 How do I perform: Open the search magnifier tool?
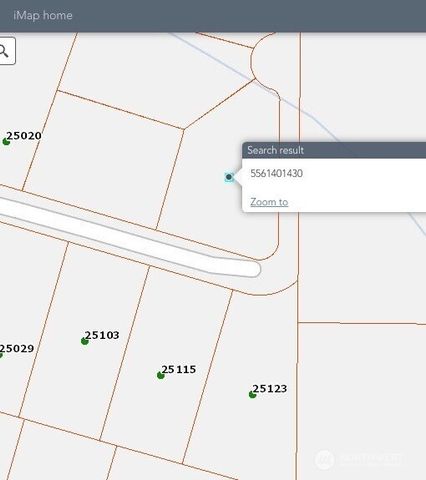coord(6,51)
